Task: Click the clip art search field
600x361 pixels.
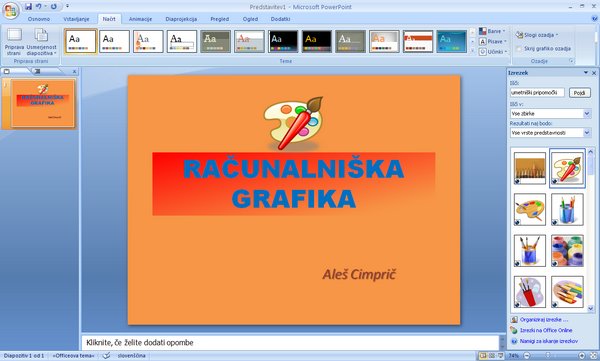Action: [x=537, y=92]
